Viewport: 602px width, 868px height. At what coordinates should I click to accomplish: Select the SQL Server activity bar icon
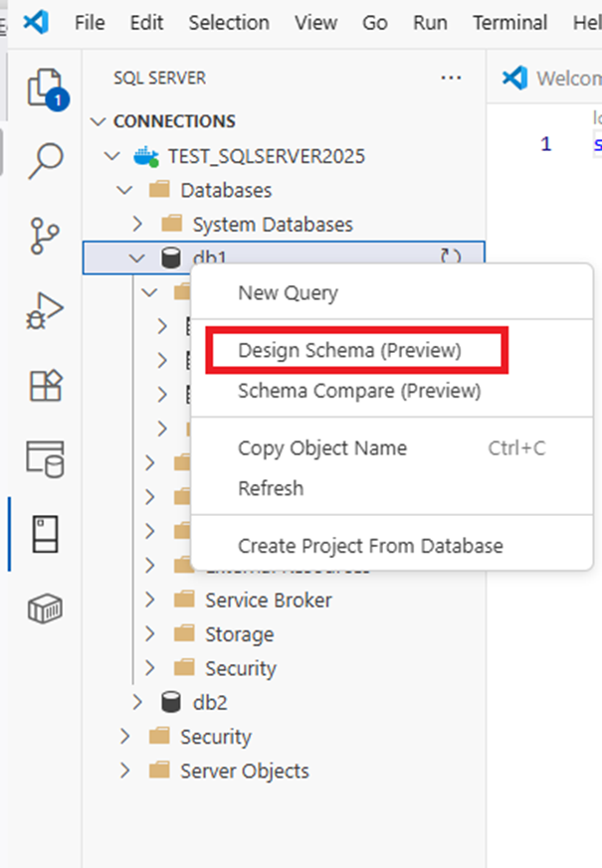point(45,534)
